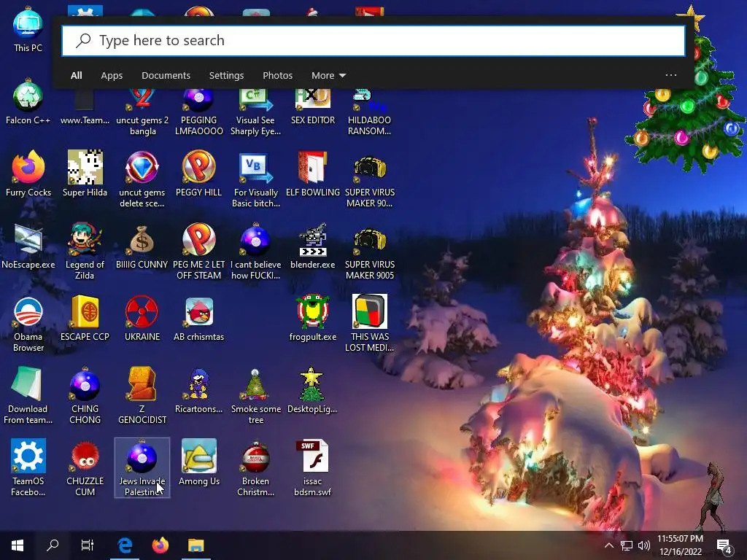Open the volume control tray icon
This screenshot has height=560, width=747.
[x=644, y=545]
